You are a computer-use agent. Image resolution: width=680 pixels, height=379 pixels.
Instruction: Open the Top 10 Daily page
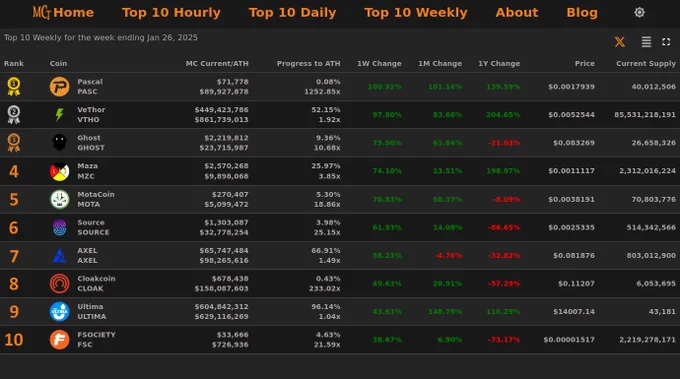coord(292,13)
